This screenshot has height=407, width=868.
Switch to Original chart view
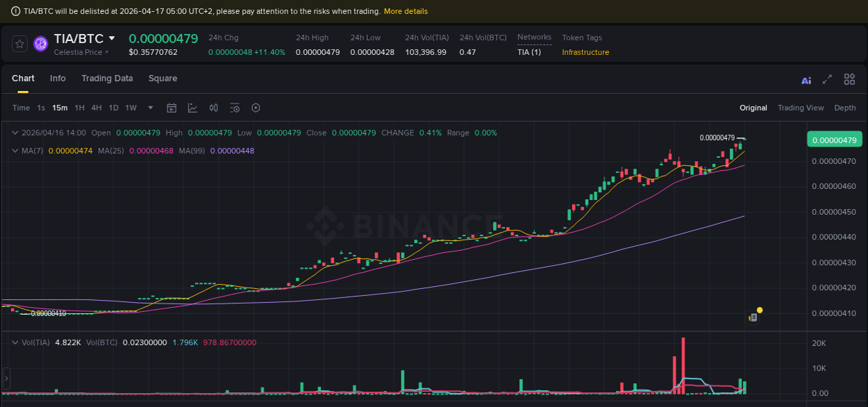753,108
